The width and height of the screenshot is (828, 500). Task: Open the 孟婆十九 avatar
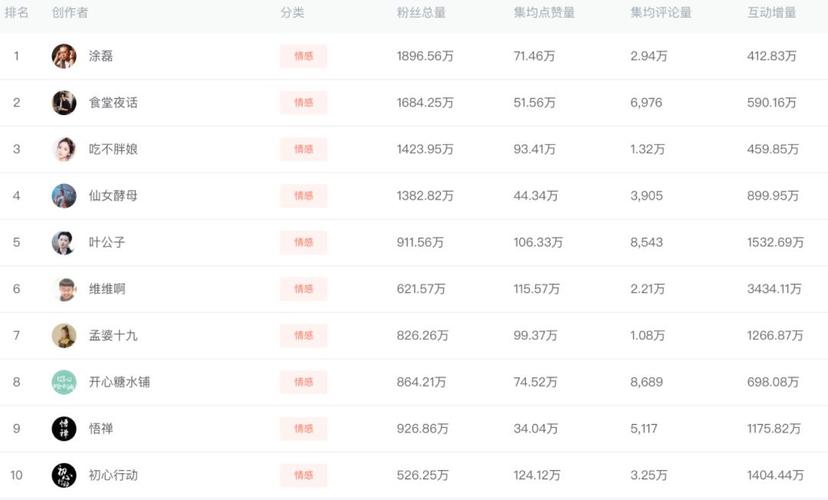point(64,335)
